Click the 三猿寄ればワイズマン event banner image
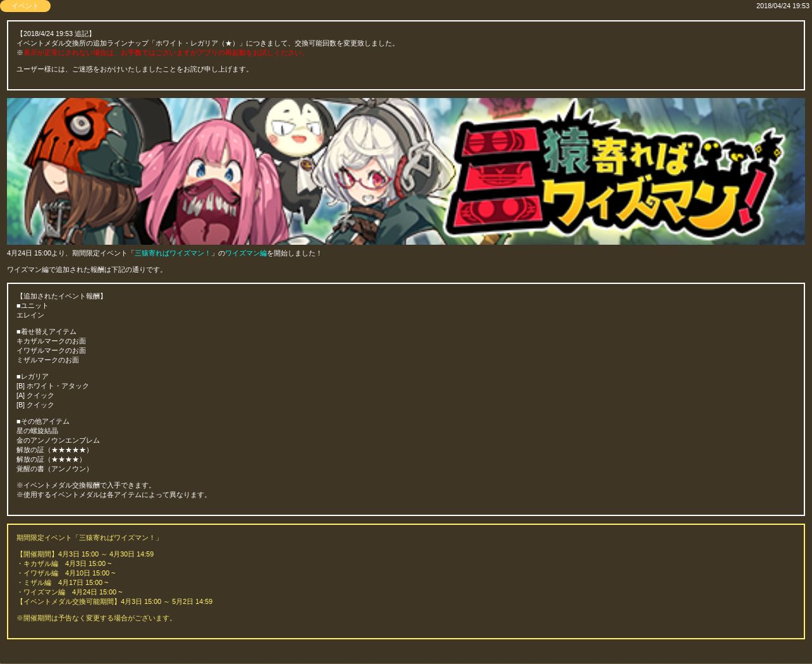The height and width of the screenshot is (664, 812). click(406, 171)
